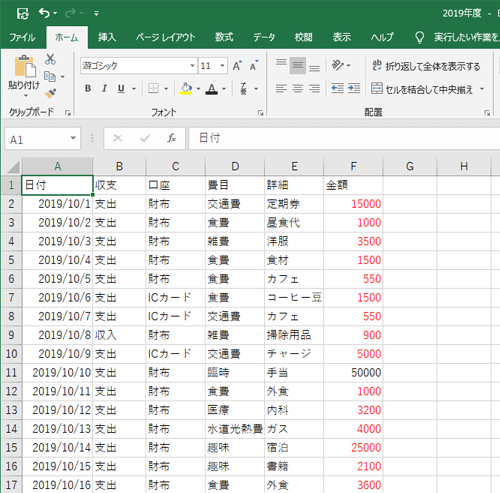Open clipboard pane dialog launcher
The height and width of the screenshot is (493, 500).
click(x=68, y=113)
